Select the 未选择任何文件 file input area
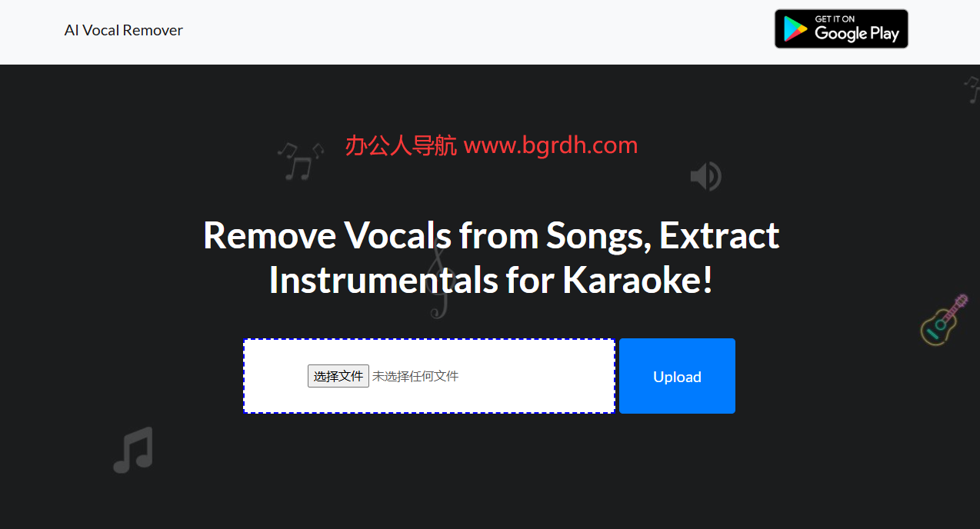 (x=415, y=375)
